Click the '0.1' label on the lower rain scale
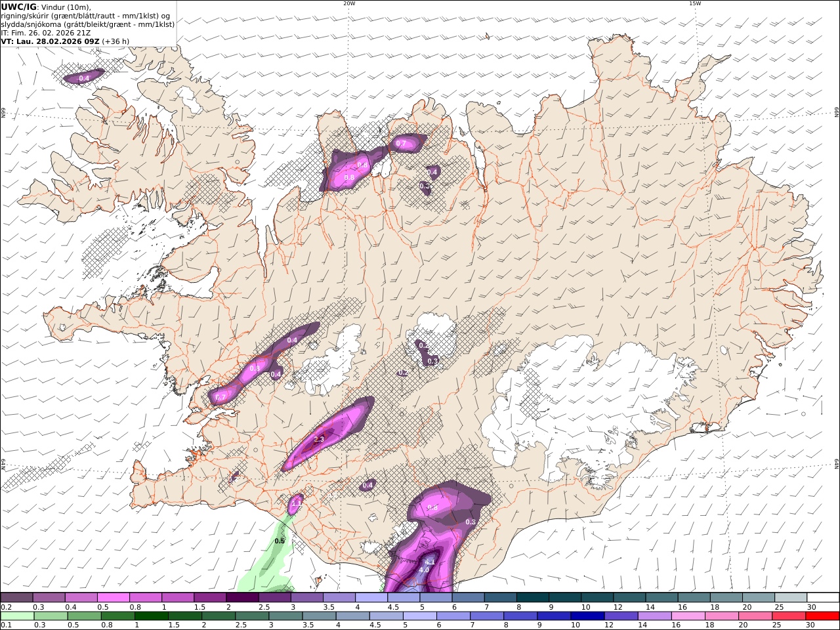The height and width of the screenshot is (630, 840). (6, 625)
